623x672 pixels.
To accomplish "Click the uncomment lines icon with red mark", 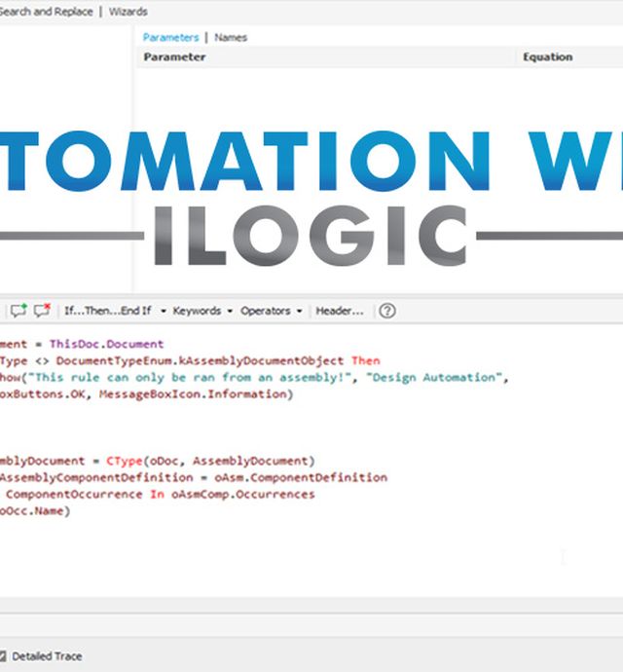I will [42, 311].
